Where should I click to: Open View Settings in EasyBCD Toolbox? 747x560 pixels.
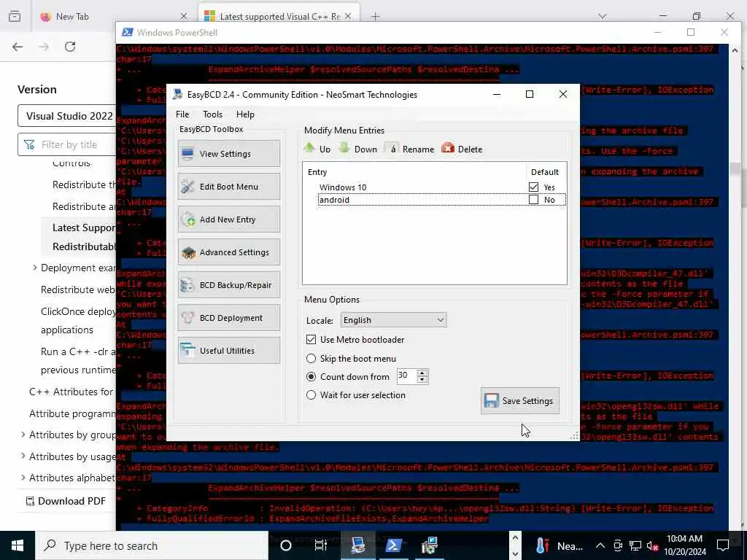coord(228,154)
